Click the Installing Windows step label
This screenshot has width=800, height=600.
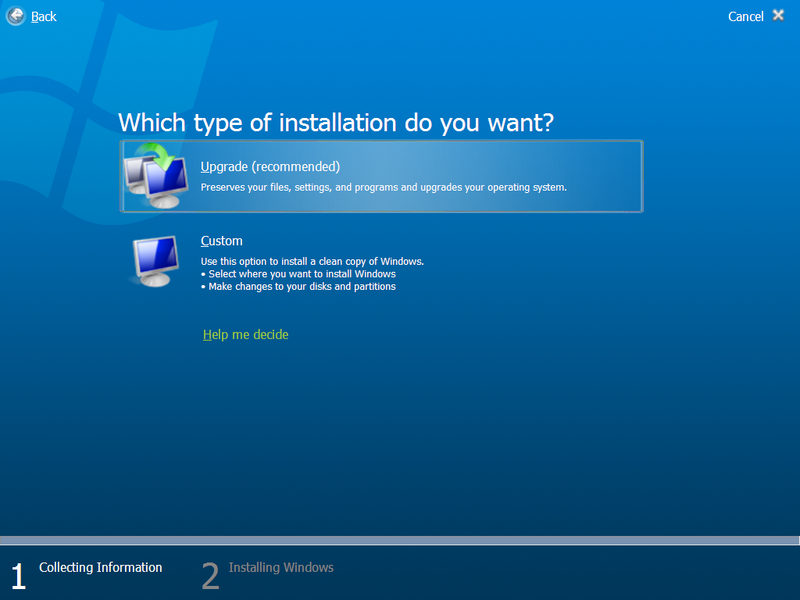pos(281,567)
